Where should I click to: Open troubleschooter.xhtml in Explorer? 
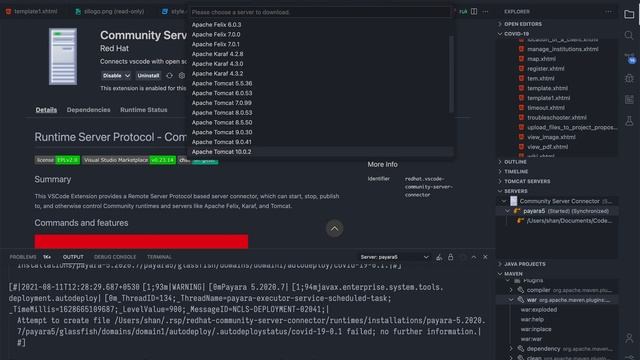click(x=557, y=118)
